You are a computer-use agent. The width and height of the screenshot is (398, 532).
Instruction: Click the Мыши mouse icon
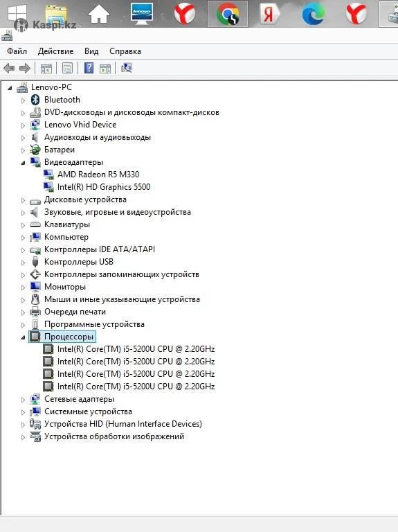pyautogui.click(x=35, y=299)
